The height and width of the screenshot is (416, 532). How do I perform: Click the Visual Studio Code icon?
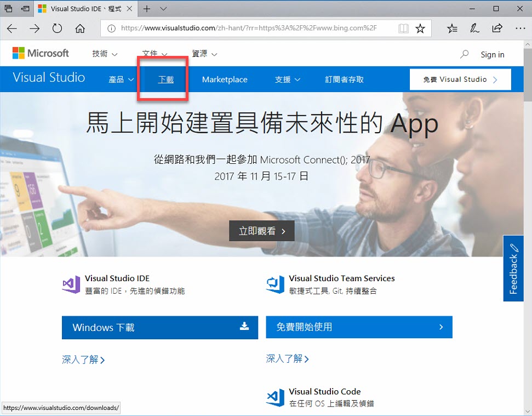(275, 398)
